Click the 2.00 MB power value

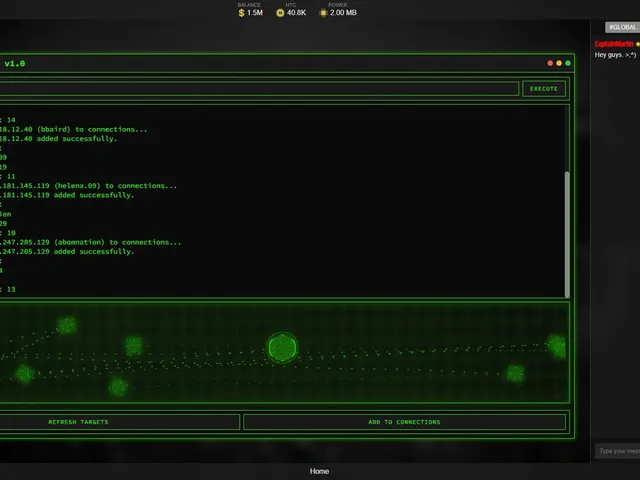pos(343,13)
